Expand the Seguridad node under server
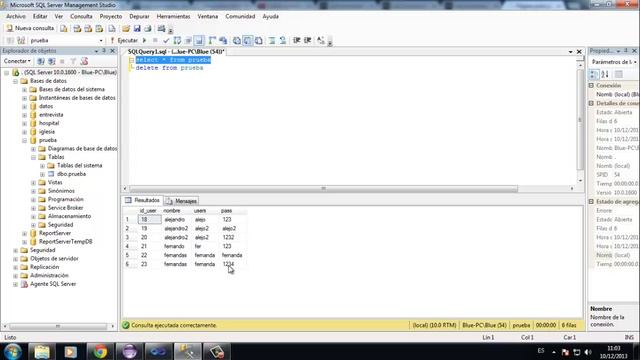This screenshot has width=640, height=360. pyautogui.click(x=16, y=250)
